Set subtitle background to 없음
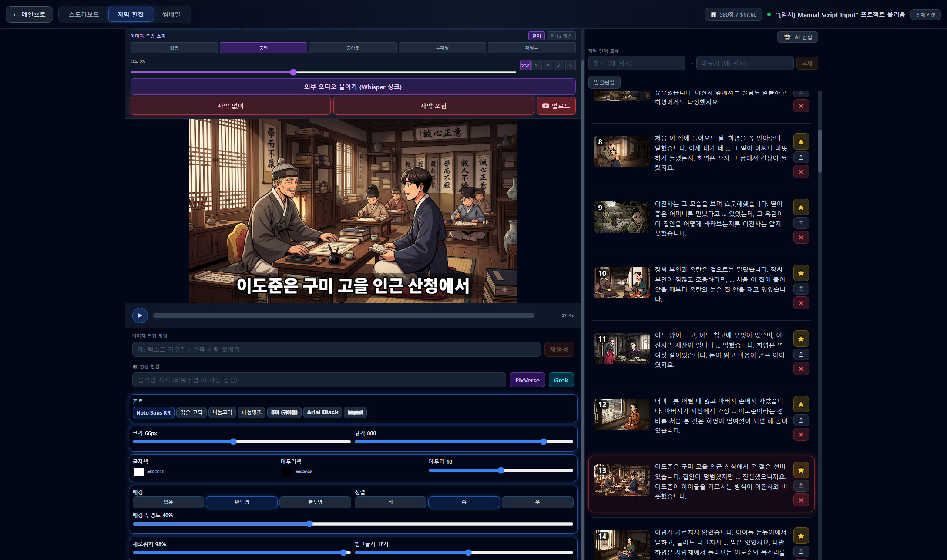The width and height of the screenshot is (947, 560). click(168, 502)
